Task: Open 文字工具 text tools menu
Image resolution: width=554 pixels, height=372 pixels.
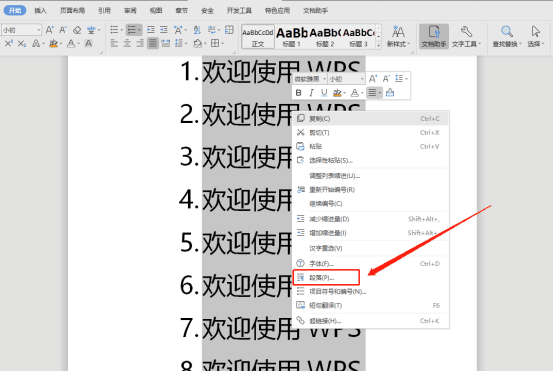Action: pos(466,36)
